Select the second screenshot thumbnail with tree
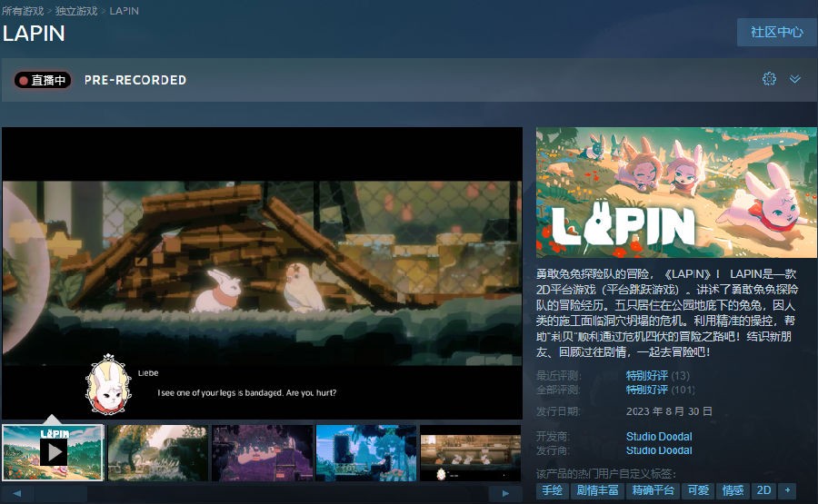818x504 pixels. pos(157,452)
